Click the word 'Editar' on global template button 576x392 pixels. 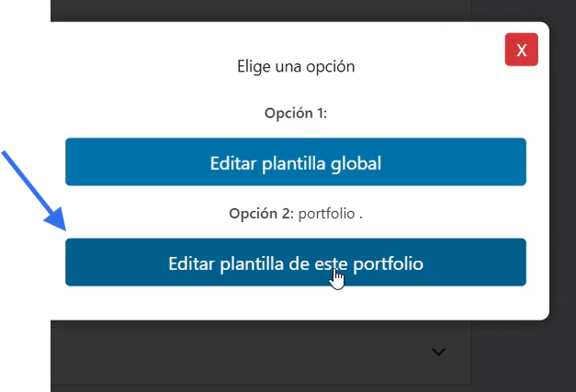coord(234,163)
